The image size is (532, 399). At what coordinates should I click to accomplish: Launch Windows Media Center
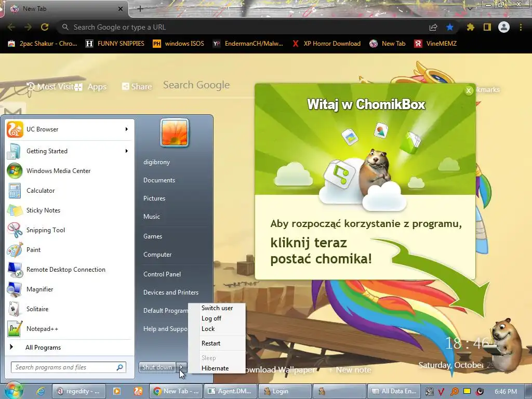[x=70, y=170]
